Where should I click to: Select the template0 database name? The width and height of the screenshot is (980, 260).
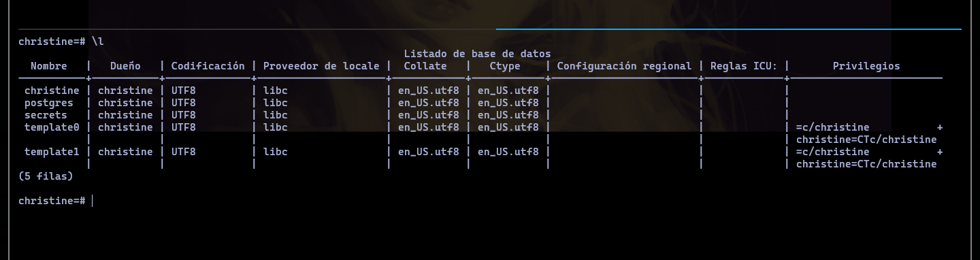click(52, 127)
